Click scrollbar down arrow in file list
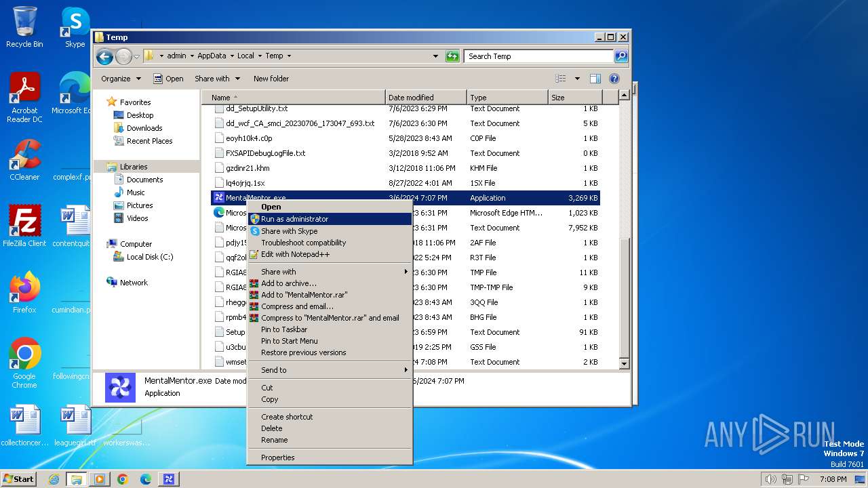This screenshot has width=868, height=488. (625, 364)
